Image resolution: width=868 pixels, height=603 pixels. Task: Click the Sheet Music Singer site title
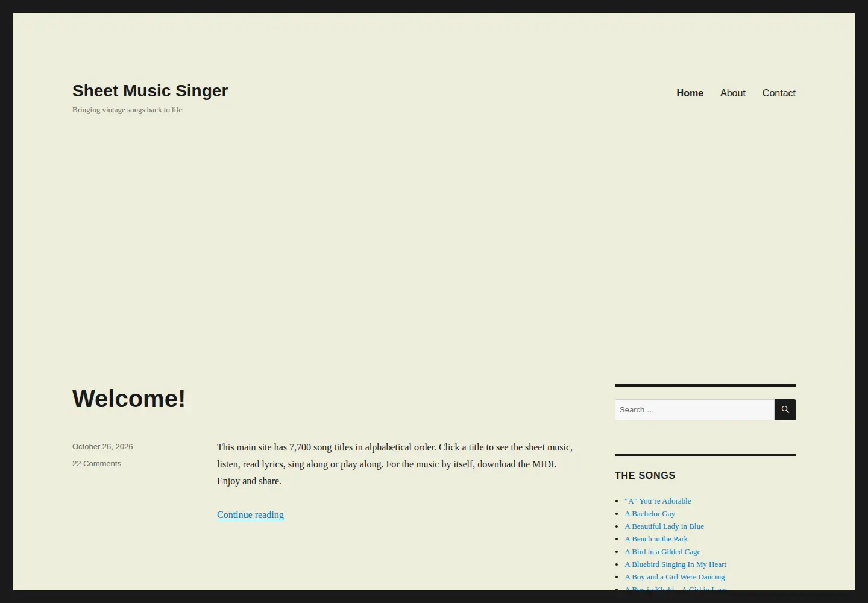click(150, 90)
